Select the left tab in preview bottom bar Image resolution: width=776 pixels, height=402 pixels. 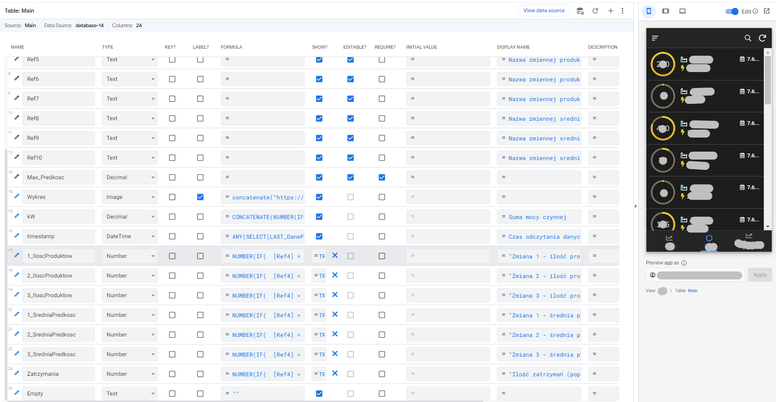tap(670, 242)
